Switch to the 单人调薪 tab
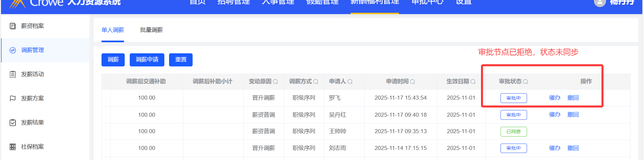The height and width of the screenshot is (160, 644). [x=113, y=30]
